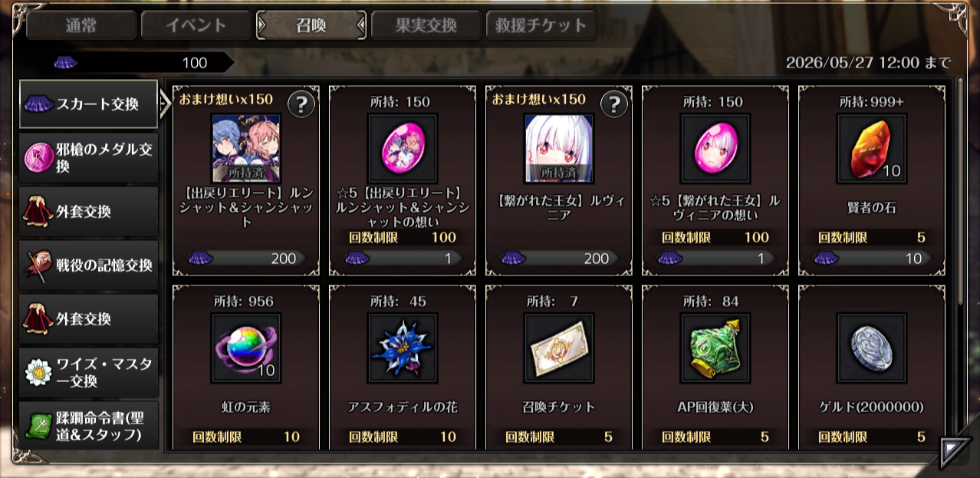This screenshot has width=980, height=478.
Task: Open the 救援チケット tab
Action: [541, 25]
